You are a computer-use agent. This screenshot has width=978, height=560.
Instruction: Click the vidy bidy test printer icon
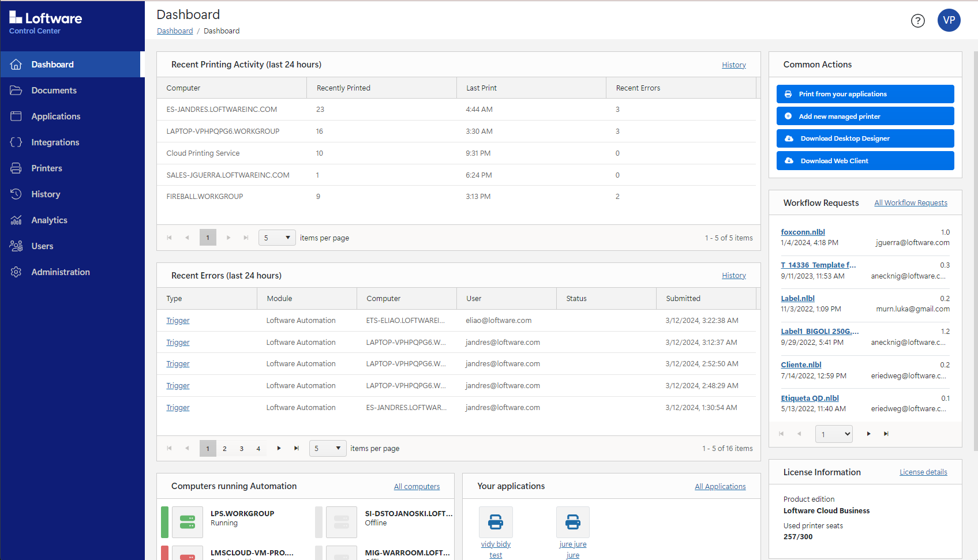(496, 522)
